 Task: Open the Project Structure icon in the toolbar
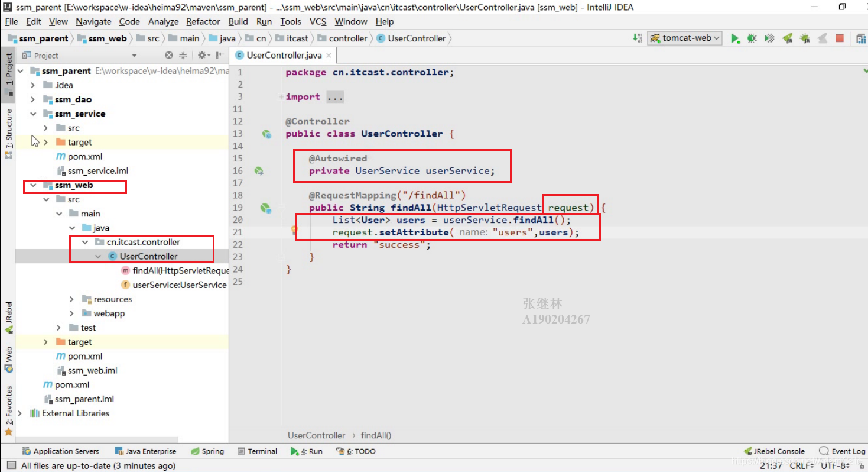coord(861,38)
